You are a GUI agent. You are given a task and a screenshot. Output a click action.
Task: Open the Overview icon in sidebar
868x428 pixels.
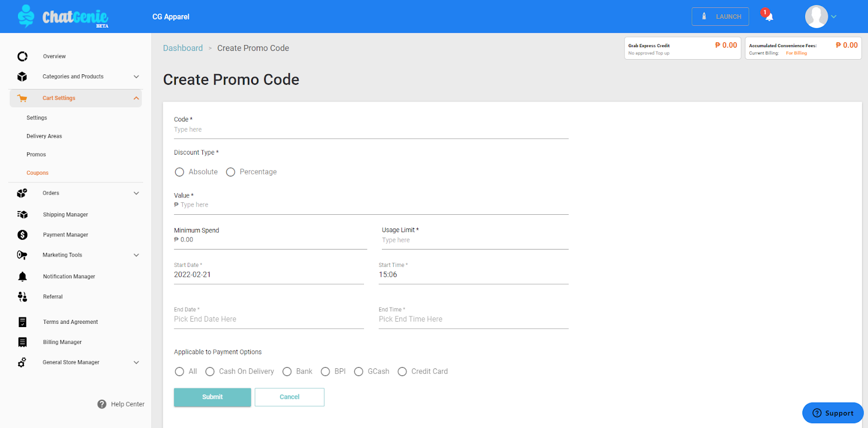click(22, 56)
